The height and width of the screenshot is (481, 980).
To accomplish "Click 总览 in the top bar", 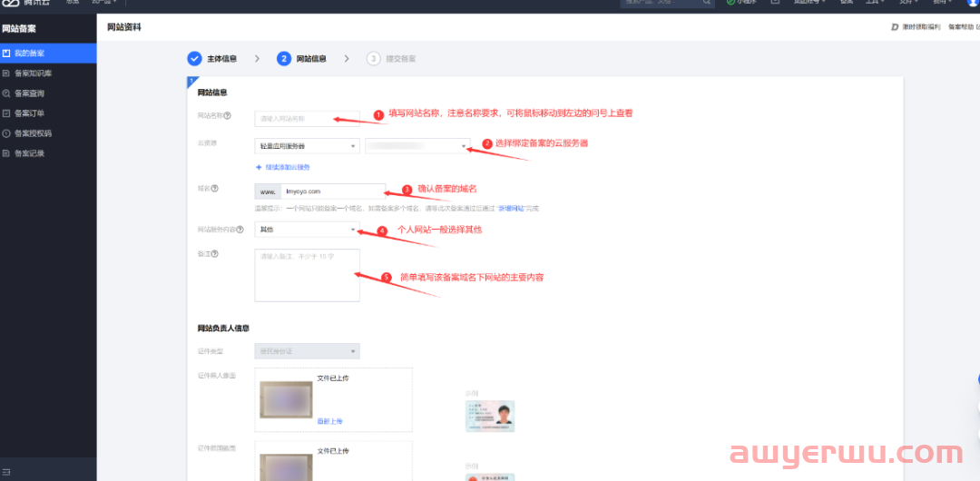I will (73, 2).
